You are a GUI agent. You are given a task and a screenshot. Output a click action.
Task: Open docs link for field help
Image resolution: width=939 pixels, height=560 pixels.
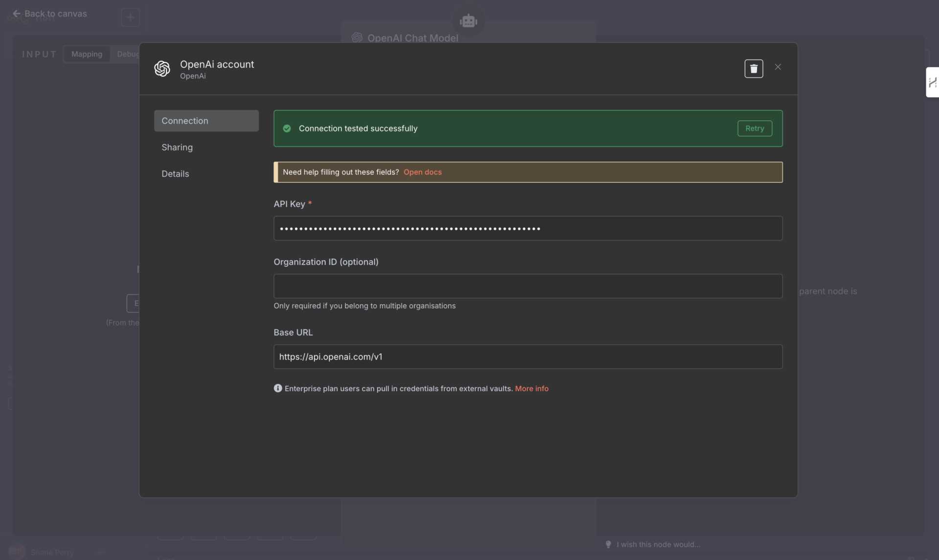tap(422, 172)
